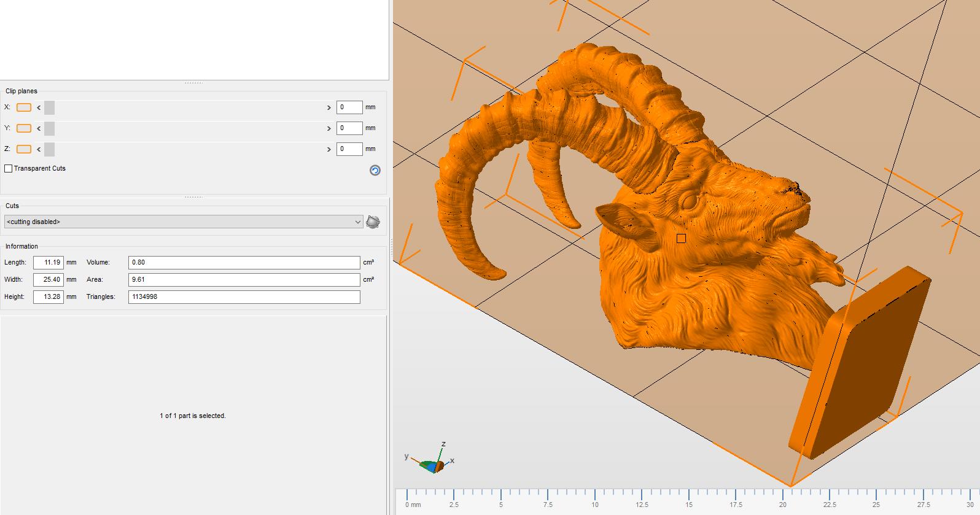This screenshot has width=980, height=515.
Task: Click the Z clip plane slider thumb
Action: coord(50,149)
